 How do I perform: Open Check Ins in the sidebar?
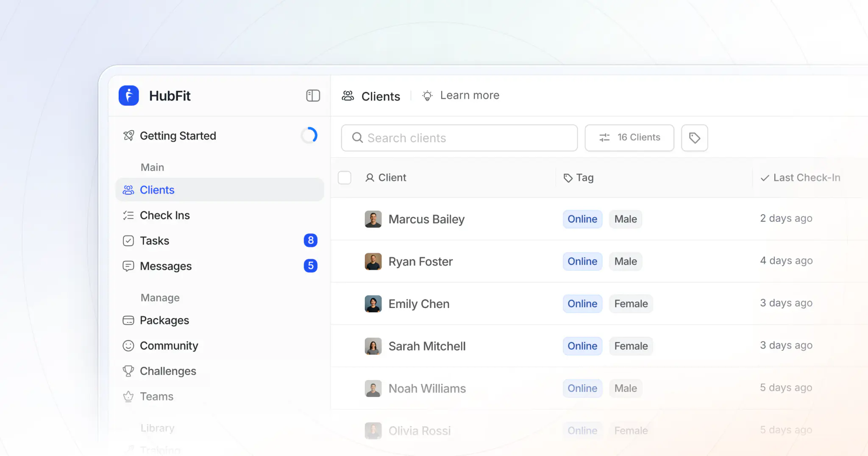220,215
